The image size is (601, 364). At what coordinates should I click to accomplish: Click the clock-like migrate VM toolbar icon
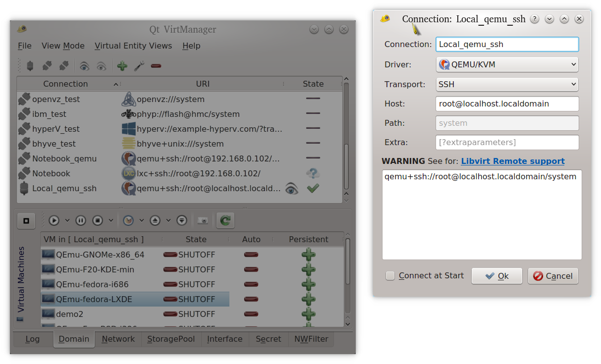tap(128, 220)
